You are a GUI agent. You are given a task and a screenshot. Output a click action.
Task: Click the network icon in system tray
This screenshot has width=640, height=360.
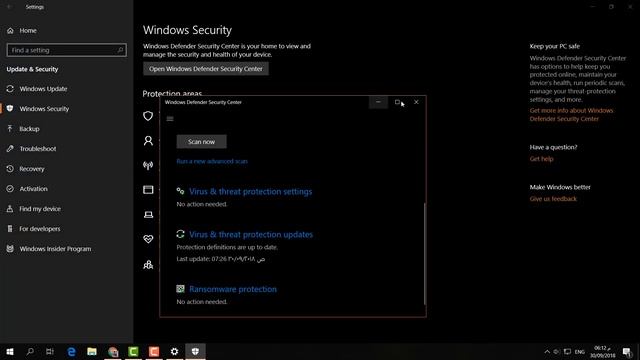tap(567, 352)
